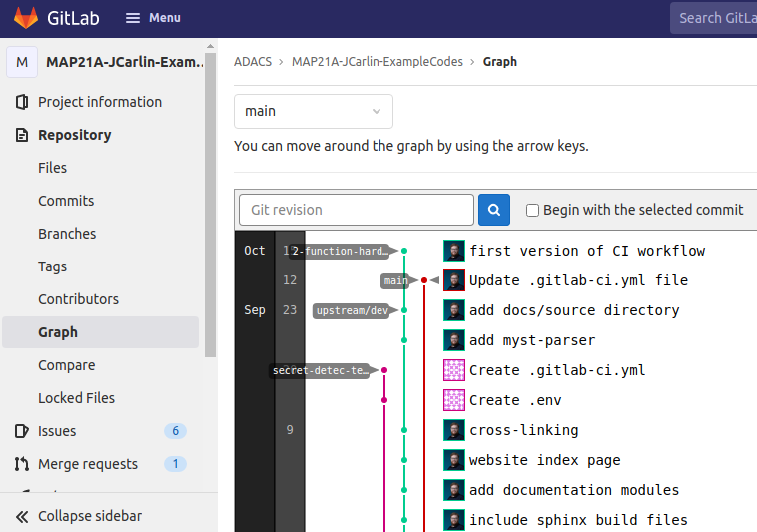This screenshot has width=757, height=532.
Task: Click green commit node for cross-linking
Action: pyautogui.click(x=404, y=430)
